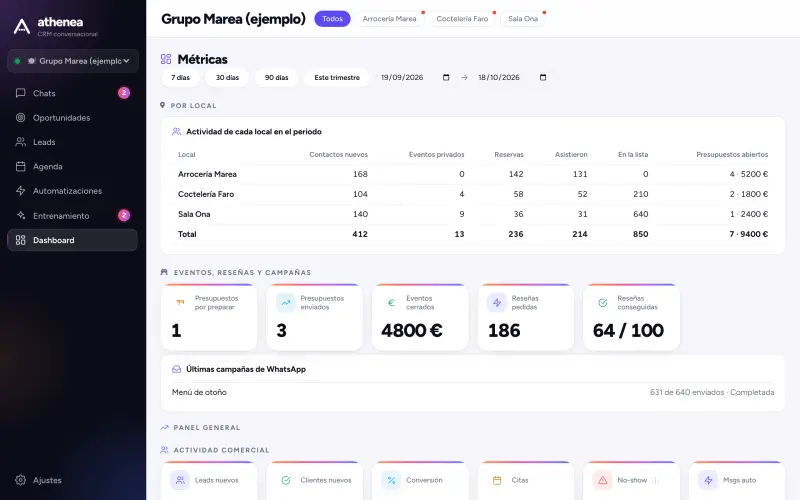Image resolution: width=800 pixels, height=500 pixels.
Task: Click the Chats unread badge 2
Action: (124, 93)
